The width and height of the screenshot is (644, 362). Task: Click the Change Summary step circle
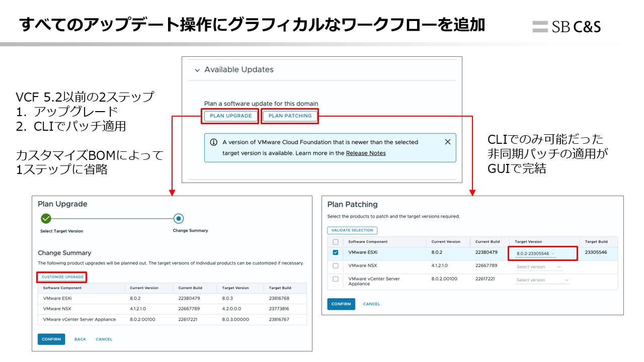(178, 219)
